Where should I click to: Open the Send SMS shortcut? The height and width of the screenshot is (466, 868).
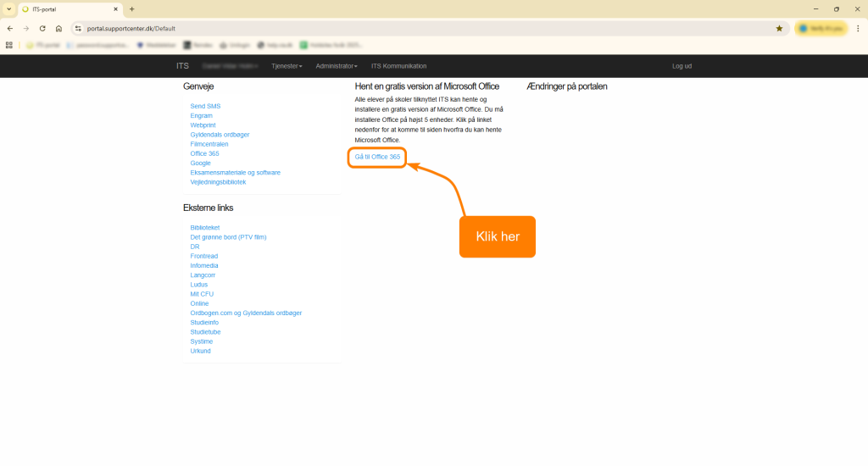205,106
